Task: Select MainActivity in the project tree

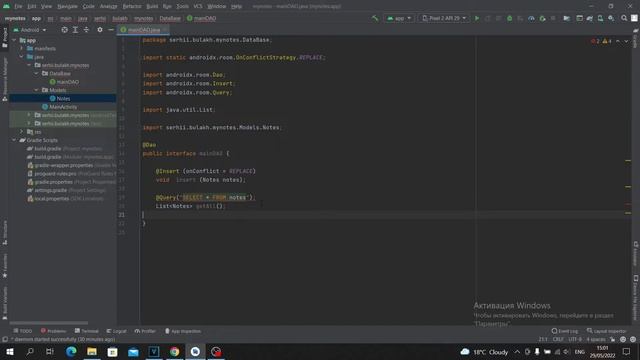Action: (60, 107)
